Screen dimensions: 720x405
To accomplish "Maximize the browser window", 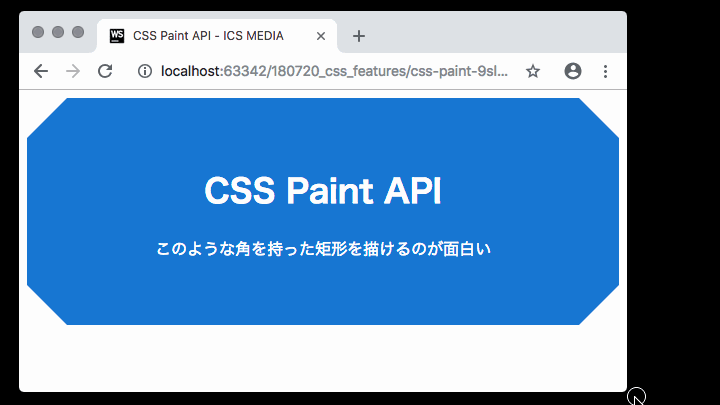I will (78, 32).
